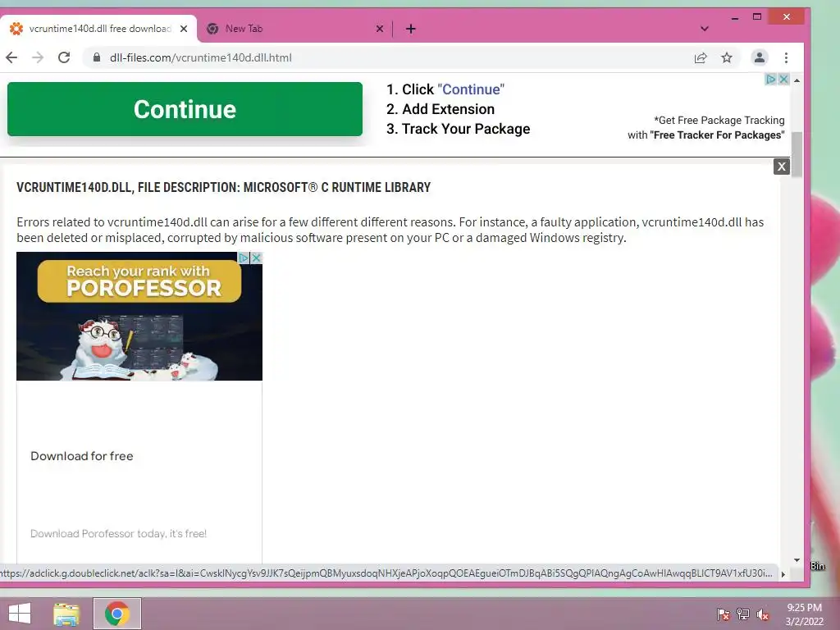
Task: Click the back navigation arrow
Action: point(11,57)
